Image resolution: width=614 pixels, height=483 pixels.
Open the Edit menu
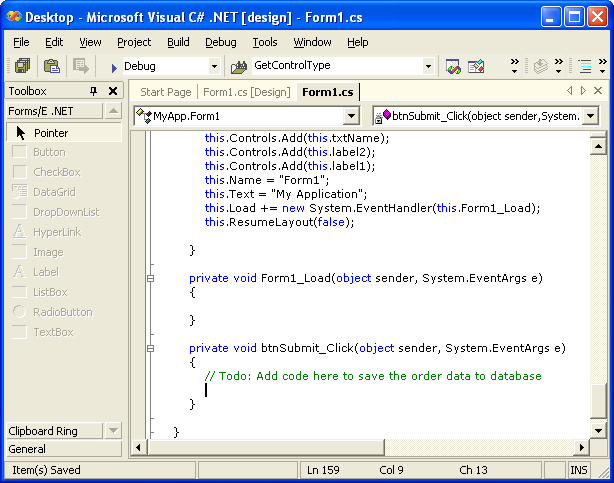54,42
